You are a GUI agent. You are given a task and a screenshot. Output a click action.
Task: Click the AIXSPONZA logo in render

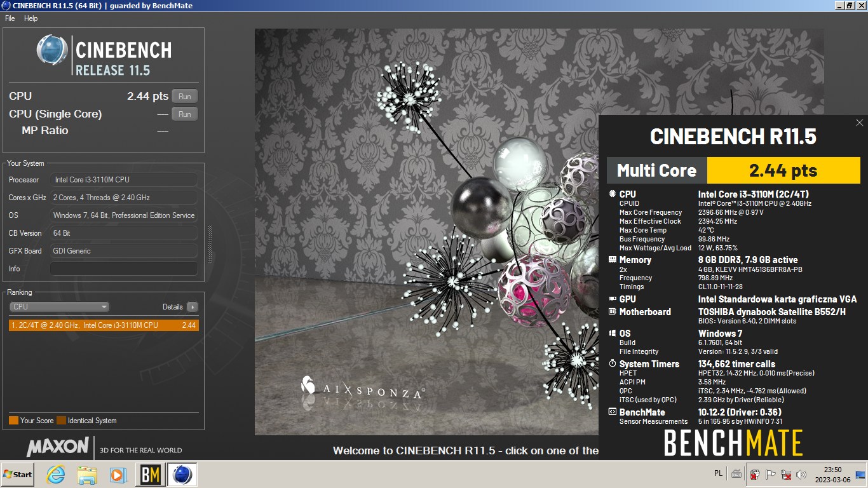pyautogui.click(x=362, y=388)
